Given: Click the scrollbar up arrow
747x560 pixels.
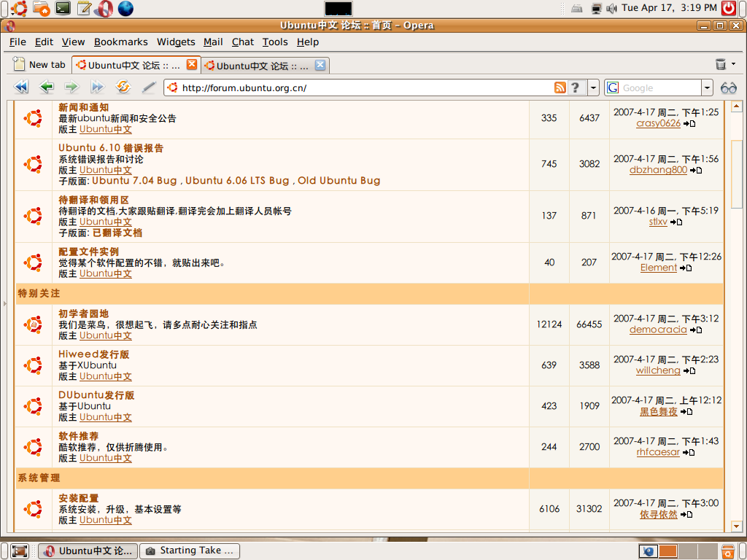Looking at the screenshot, I should [x=737, y=106].
